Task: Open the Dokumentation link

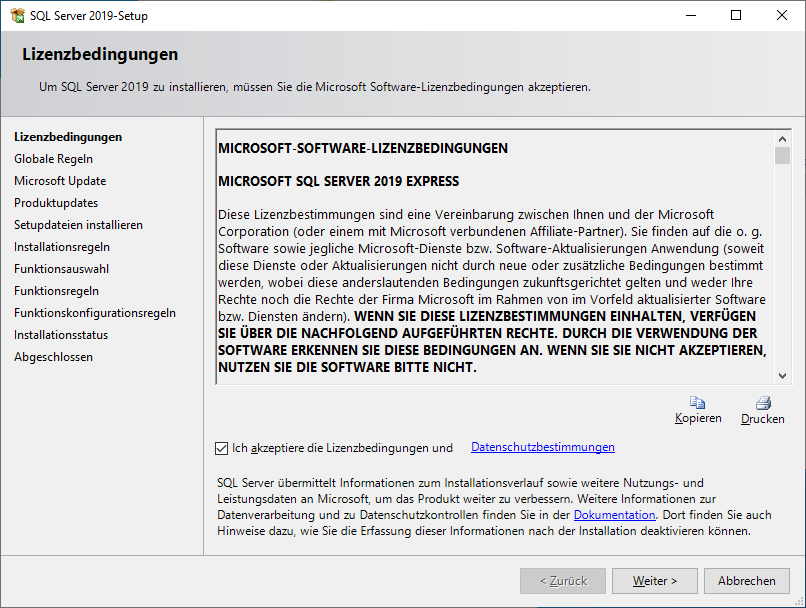Action: point(614,514)
